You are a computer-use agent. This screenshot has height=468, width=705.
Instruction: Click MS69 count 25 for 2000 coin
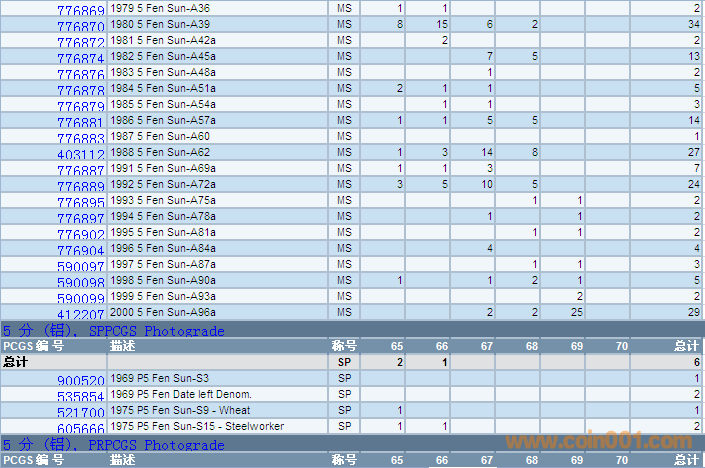click(x=576, y=313)
